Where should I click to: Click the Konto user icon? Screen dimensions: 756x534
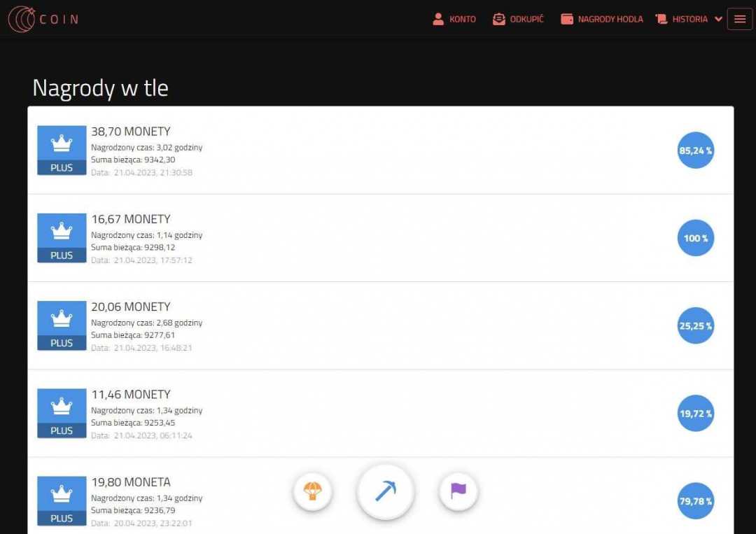437,19
